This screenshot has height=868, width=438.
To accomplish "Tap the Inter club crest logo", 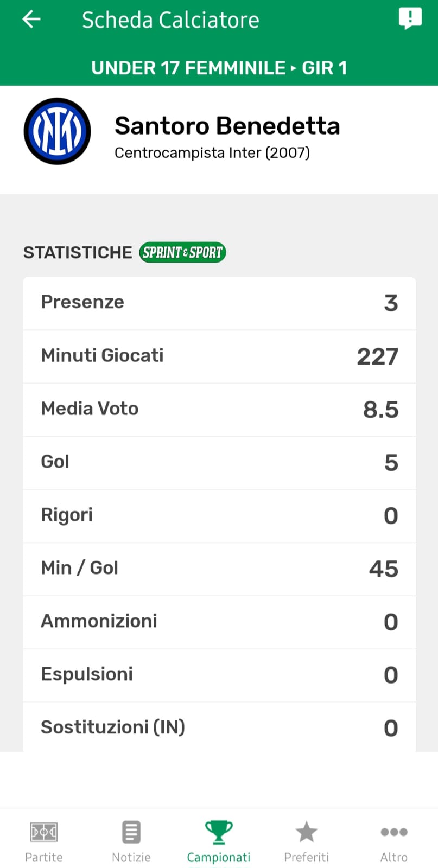I will (x=57, y=131).
